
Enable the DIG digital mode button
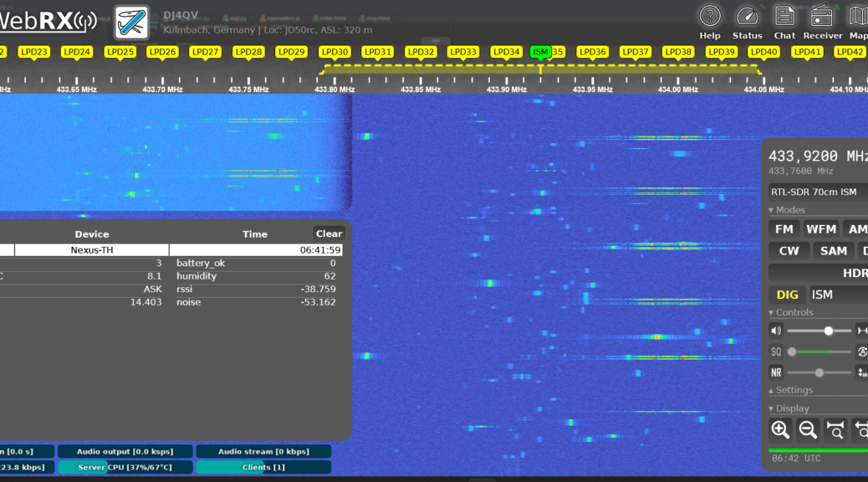(x=787, y=295)
